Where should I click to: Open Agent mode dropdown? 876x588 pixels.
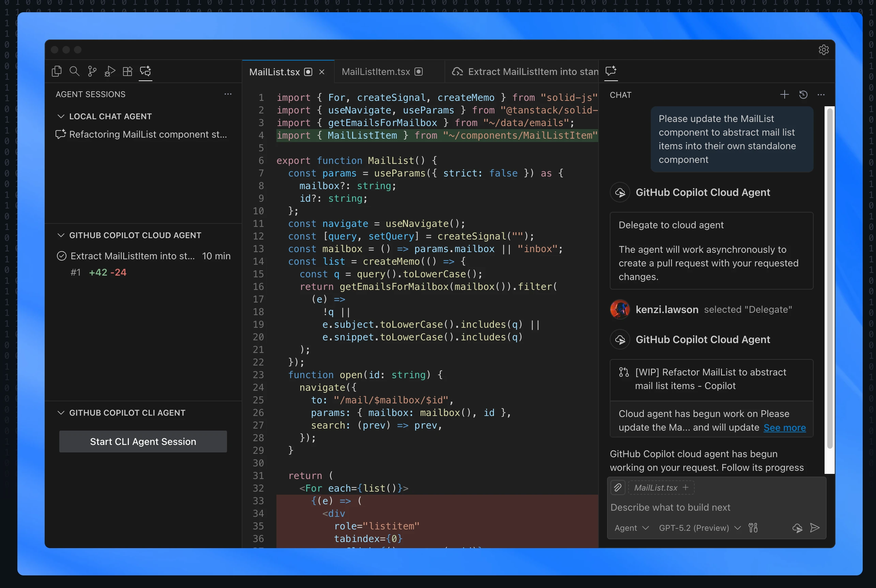click(631, 528)
